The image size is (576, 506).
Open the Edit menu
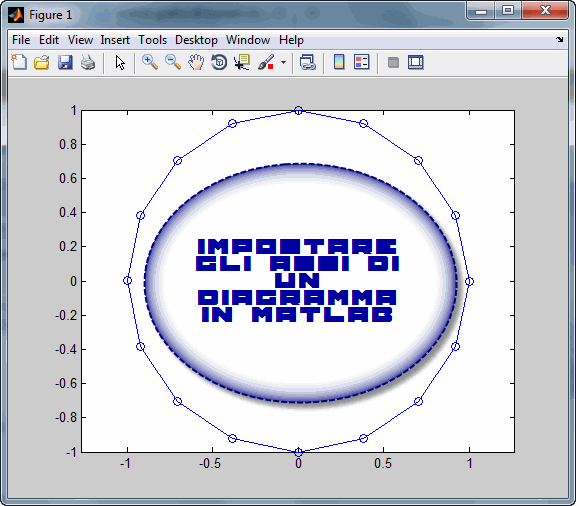click(x=49, y=40)
